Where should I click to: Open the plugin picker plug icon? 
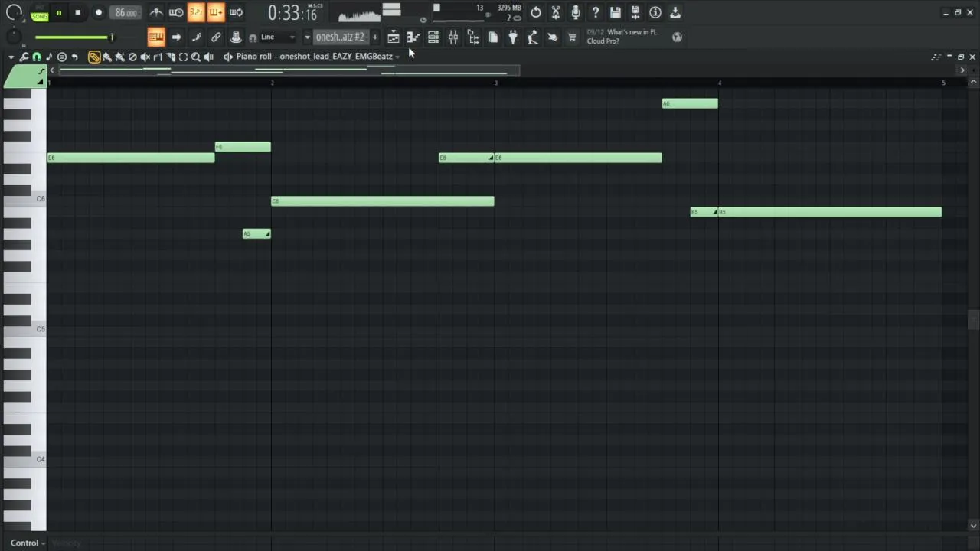pyautogui.click(x=512, y=37)
